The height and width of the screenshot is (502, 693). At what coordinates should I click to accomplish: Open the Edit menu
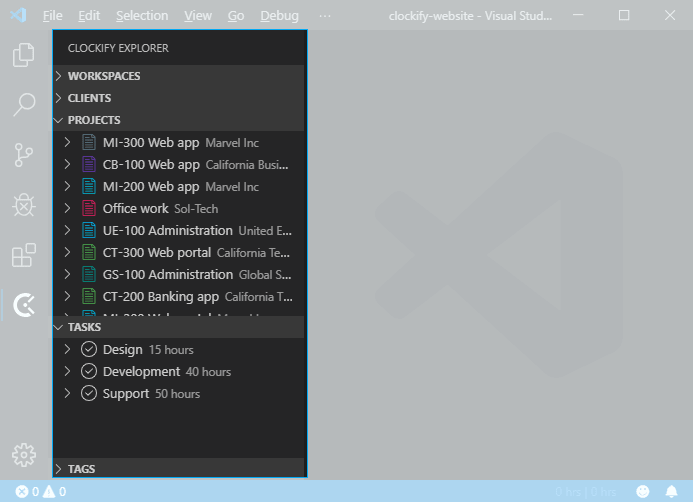point(89,15)
